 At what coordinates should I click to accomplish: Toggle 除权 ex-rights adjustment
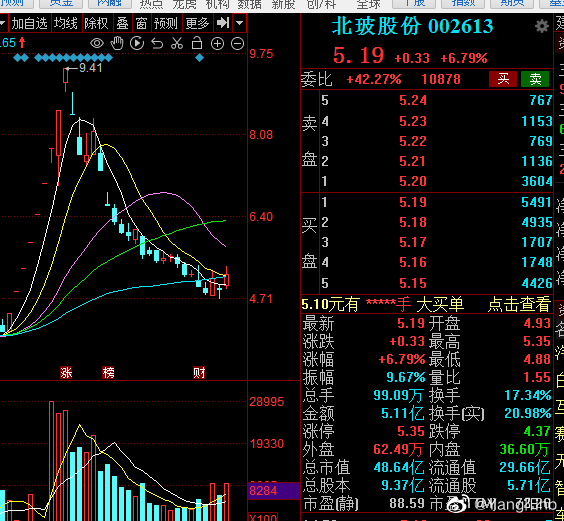tap(96, 23)
